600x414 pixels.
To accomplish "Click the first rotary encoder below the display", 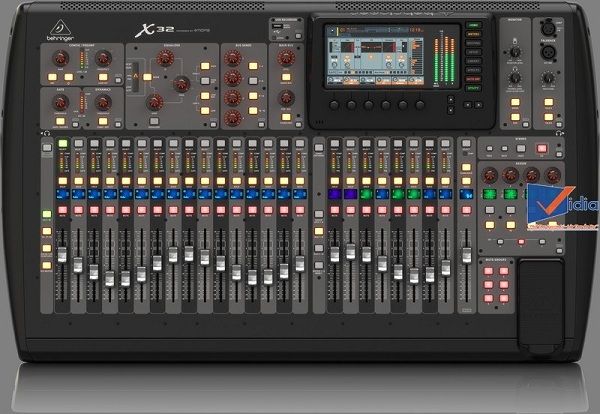I will 334,105.
